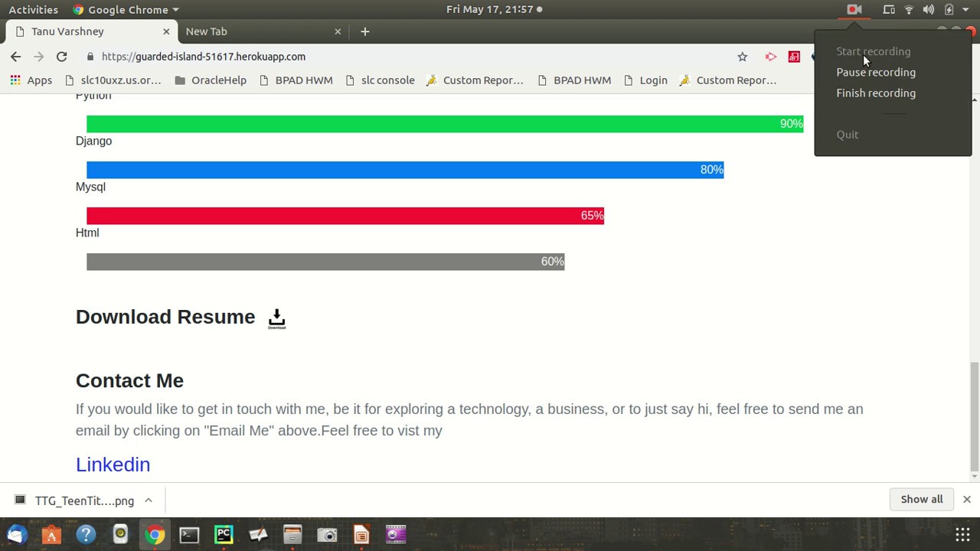Viewport: 980px width, 551px height.
Task: Open the Terminal from the dock
Action: pyautogui.click(x=189, y=534)
